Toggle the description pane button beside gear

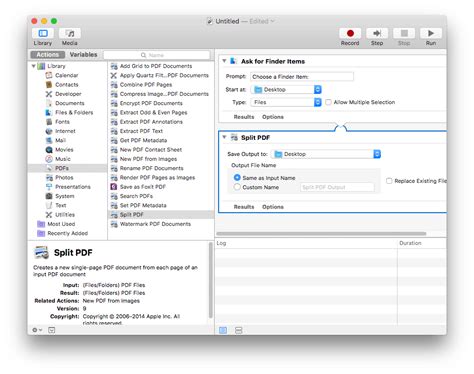tap(52, 330)
